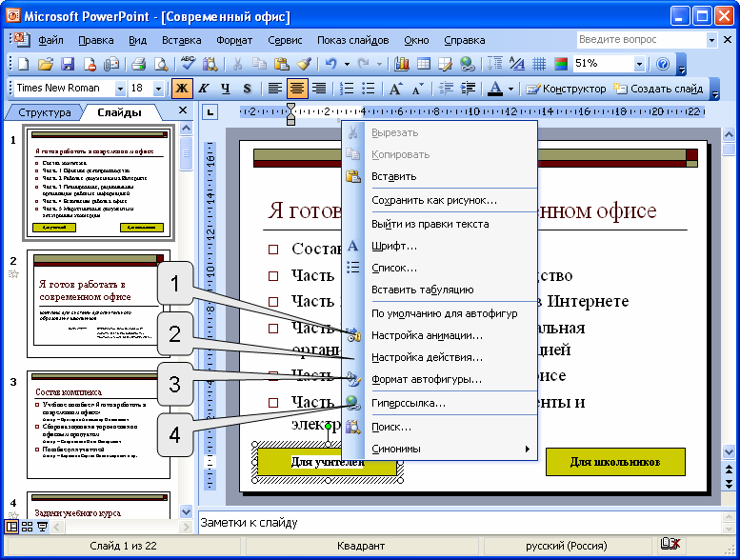Apply Format Painter brush
The image size is (740, 560).
(304, 64)
